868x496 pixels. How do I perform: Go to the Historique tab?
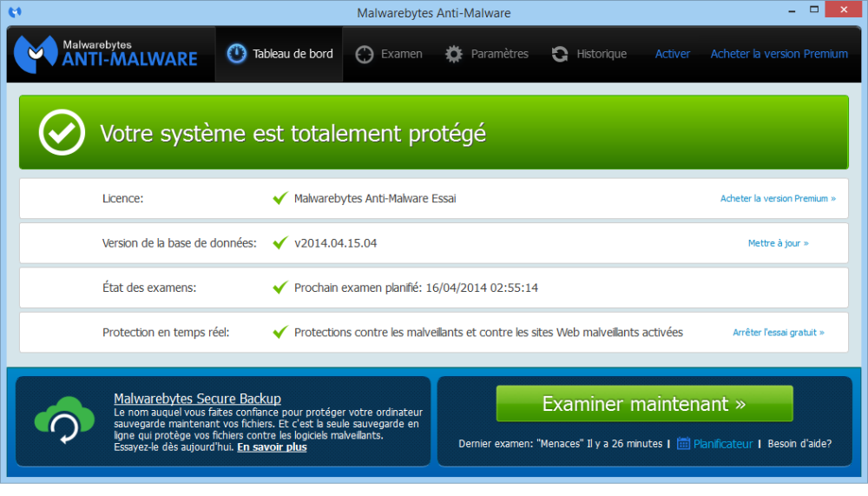[x=589, y=54]
